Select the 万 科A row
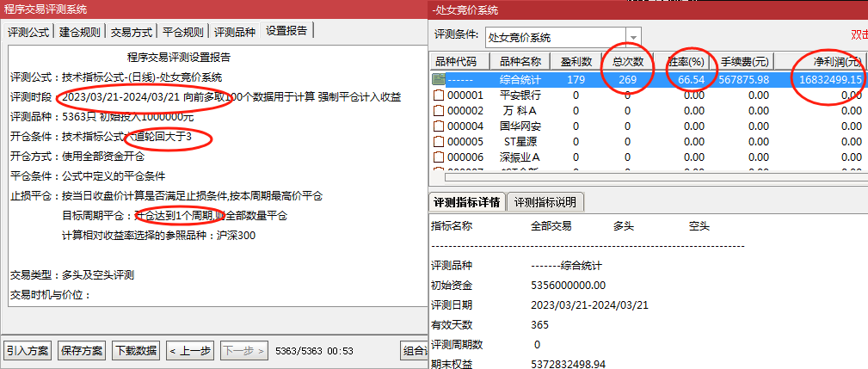Viewport: 868px width, 369px height. [x=649, y=111]
